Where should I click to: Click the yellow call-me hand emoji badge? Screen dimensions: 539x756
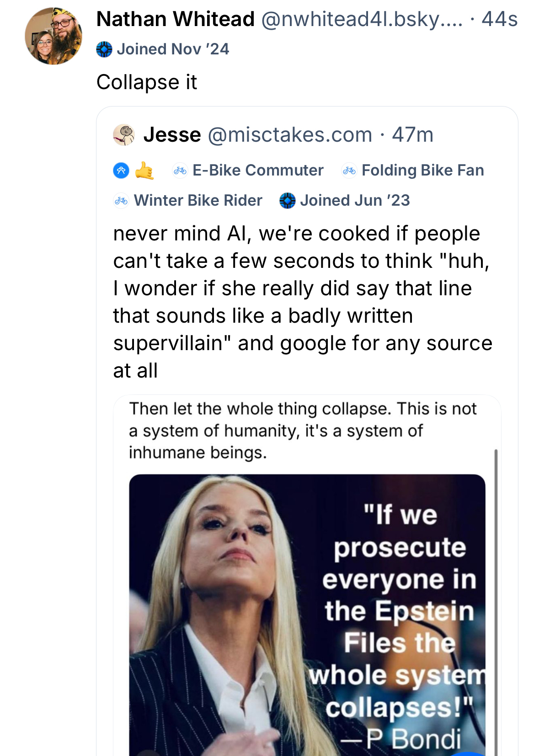click(144, 170)
